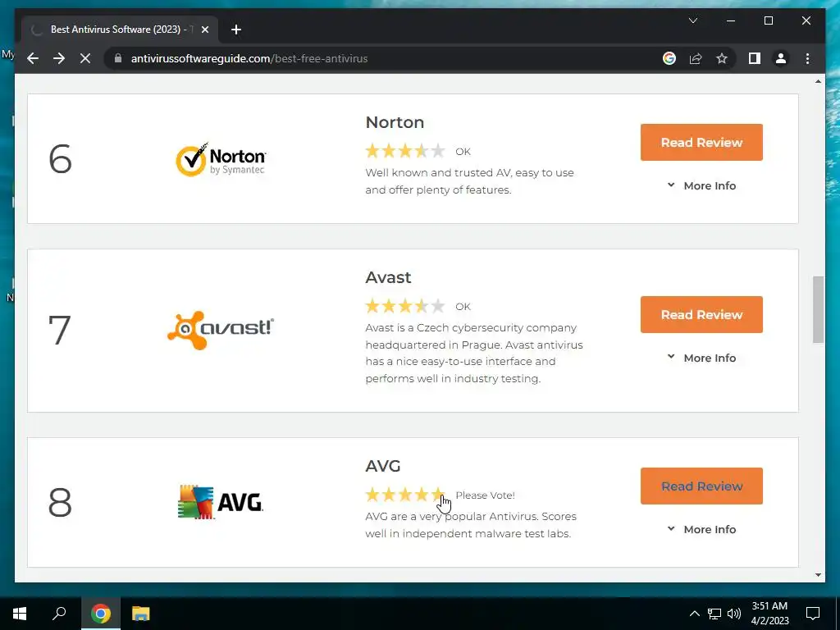Click the Avast logo image
Viewport: 840px width, 630px height.
point(220,330)
